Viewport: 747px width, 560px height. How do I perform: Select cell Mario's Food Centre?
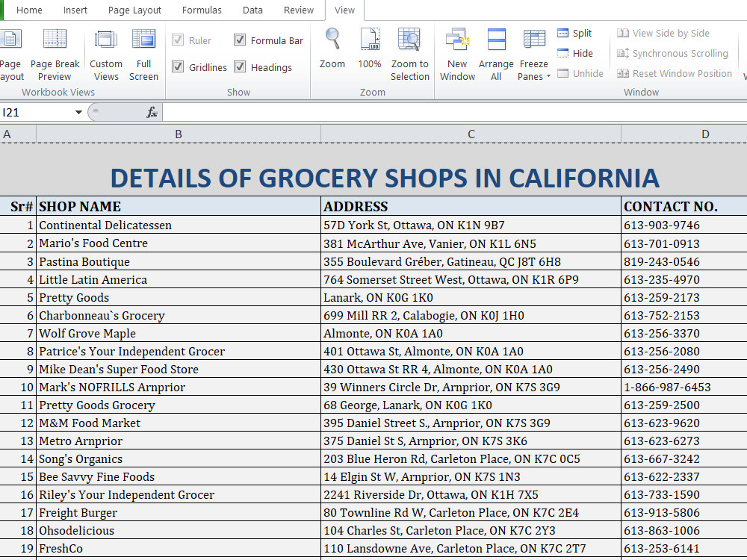pyautogui.click(x=179, y=243)
